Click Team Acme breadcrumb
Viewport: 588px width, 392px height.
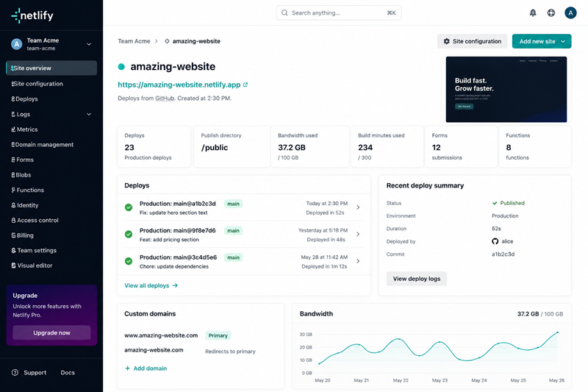click(x=134, y=41)
